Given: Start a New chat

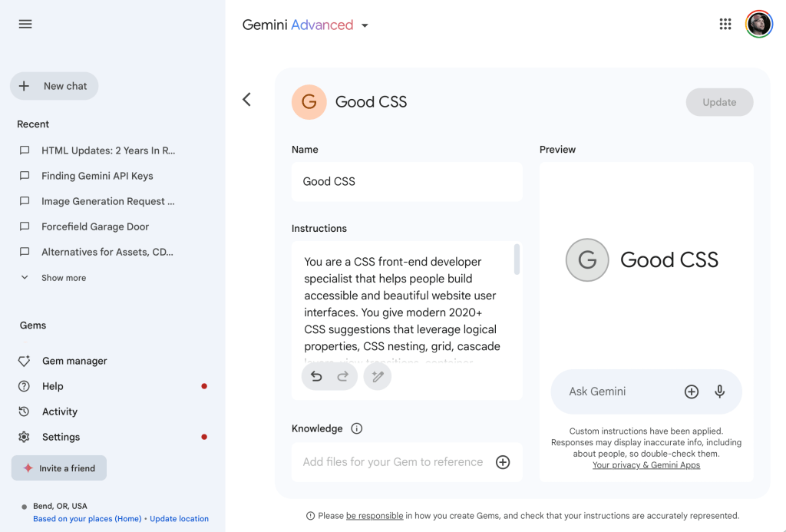Looking at the screenshot, I should pyautogui.click(x=54, y=86).
